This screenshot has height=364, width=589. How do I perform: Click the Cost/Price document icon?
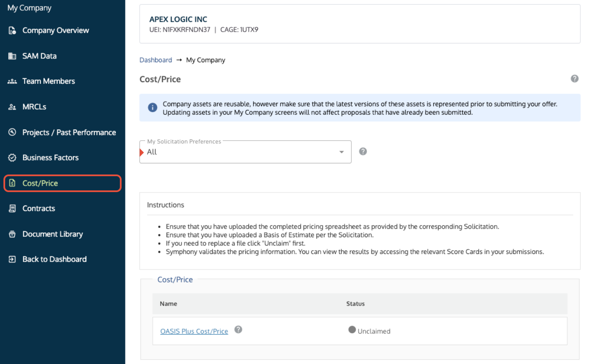click(12, 183)
